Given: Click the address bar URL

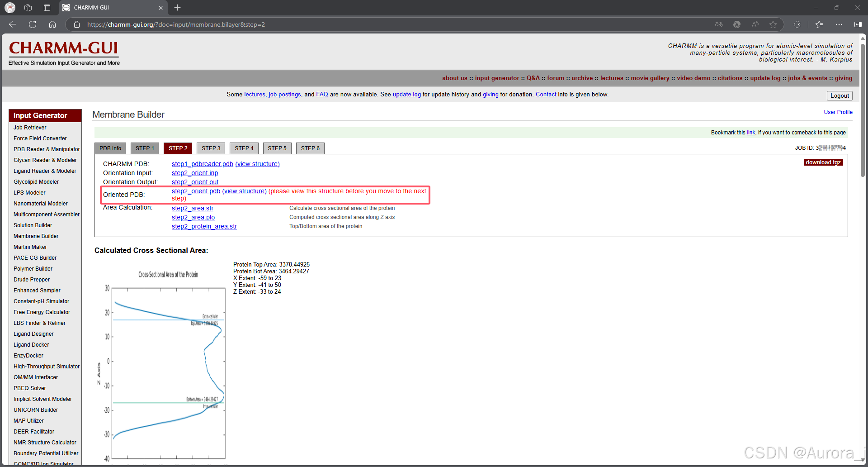Looking at the screenshot, I should pyautogui.click(x=176, y=24).
